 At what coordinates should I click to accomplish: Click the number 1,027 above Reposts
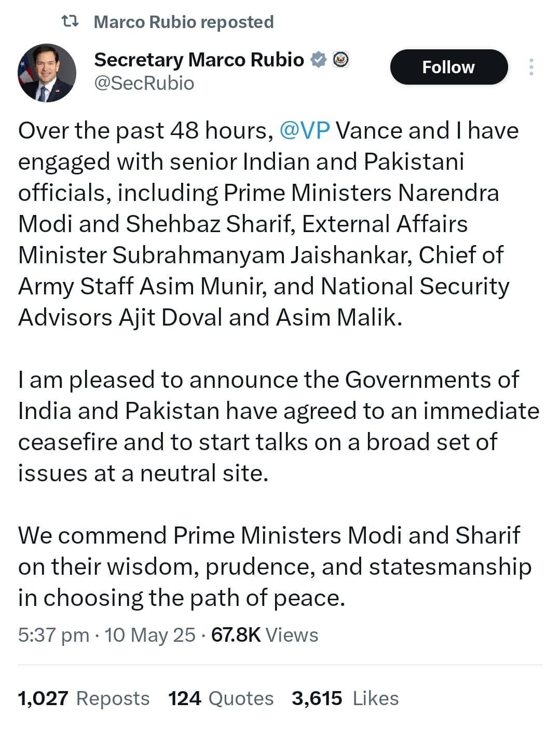coord(43,698)
